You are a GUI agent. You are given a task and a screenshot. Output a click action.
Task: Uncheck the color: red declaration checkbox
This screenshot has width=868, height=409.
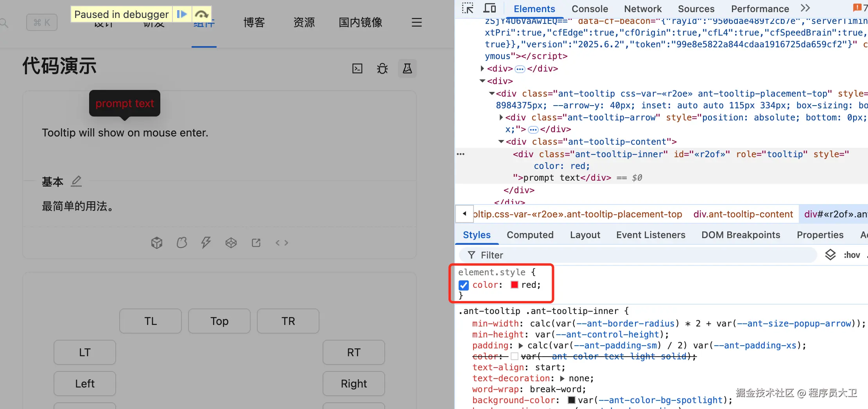coord(464,285)
